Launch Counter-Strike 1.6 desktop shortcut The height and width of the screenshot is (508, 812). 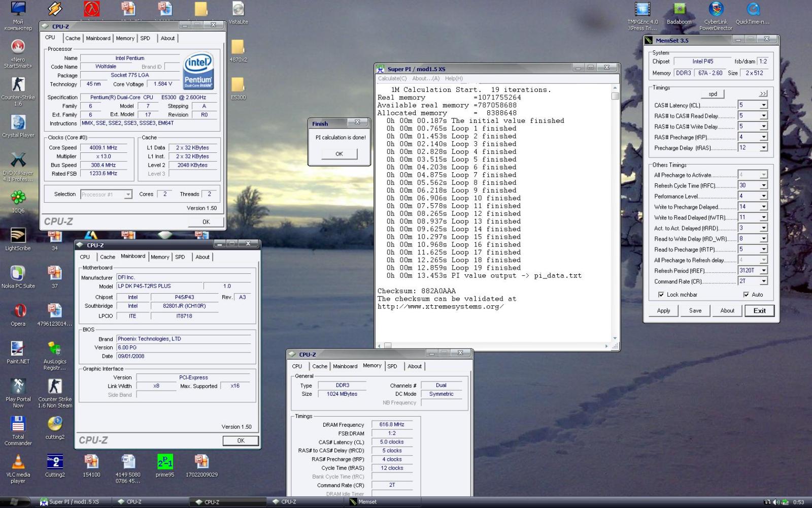coord(18,91)
